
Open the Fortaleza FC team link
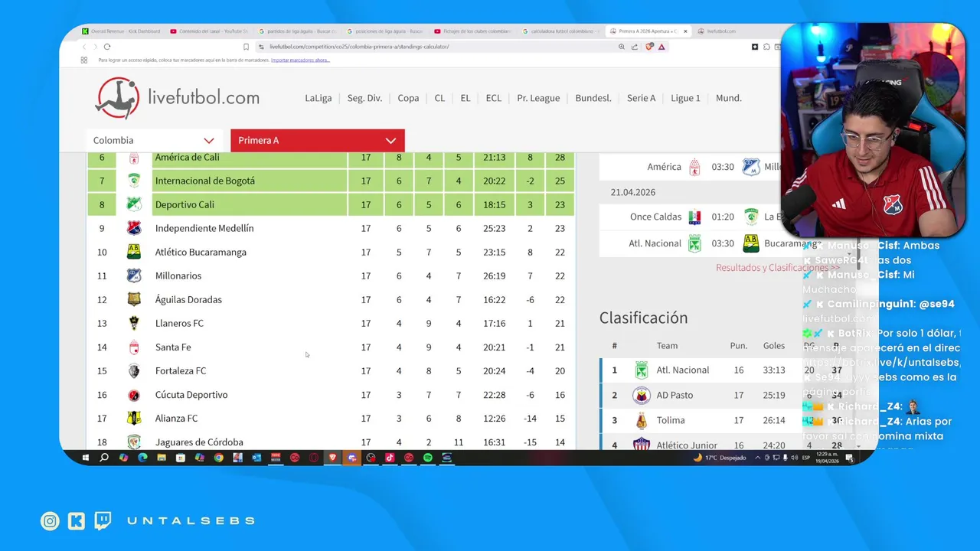tap(181, 370)
